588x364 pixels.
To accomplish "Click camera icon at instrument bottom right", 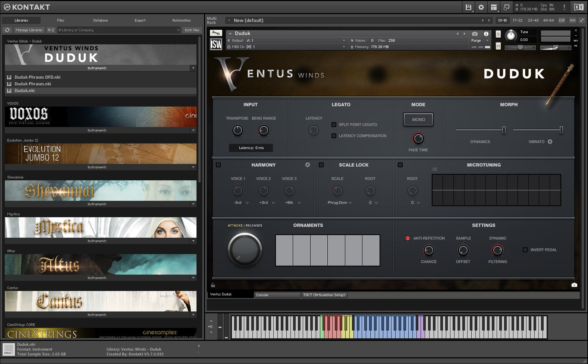I will 574,285.
